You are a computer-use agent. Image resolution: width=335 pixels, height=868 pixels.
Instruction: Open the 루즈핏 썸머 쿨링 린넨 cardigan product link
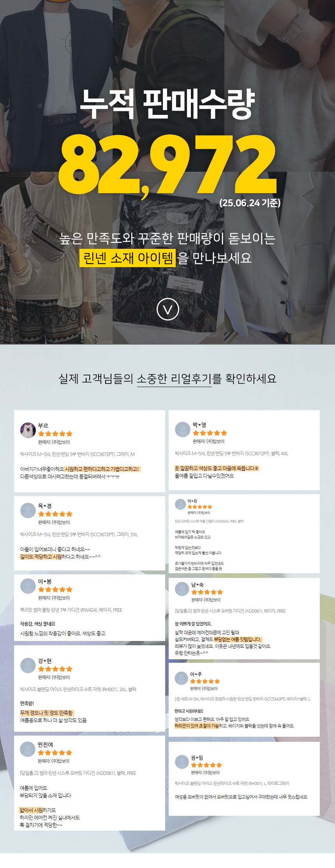tap(71, 610)
